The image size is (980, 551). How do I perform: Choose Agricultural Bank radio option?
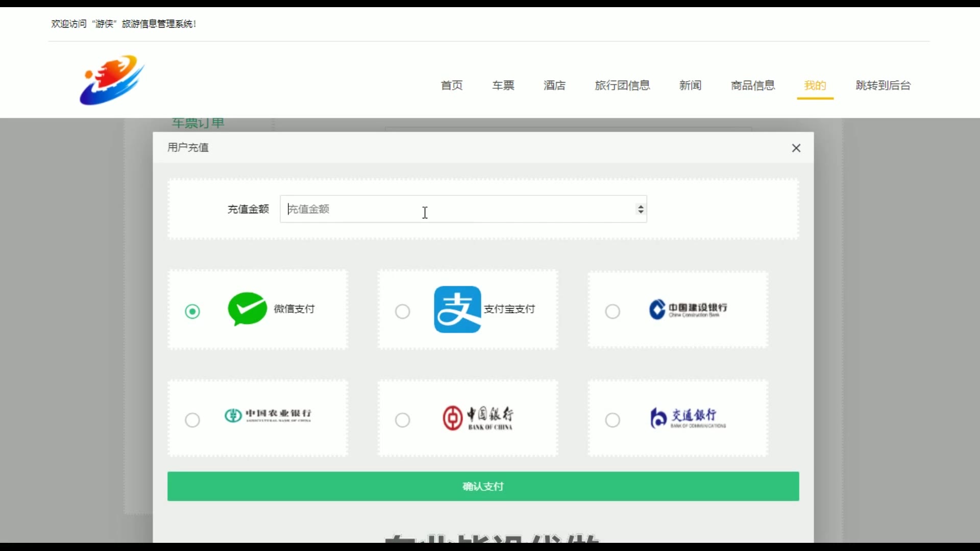(x=192, y=420)
